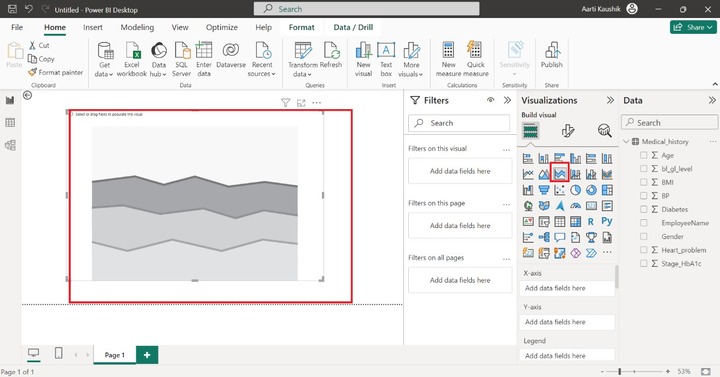This screenshot has width=720, height=377.
Task: Check the Age field checkbox
Action: [x=644, y=155]
